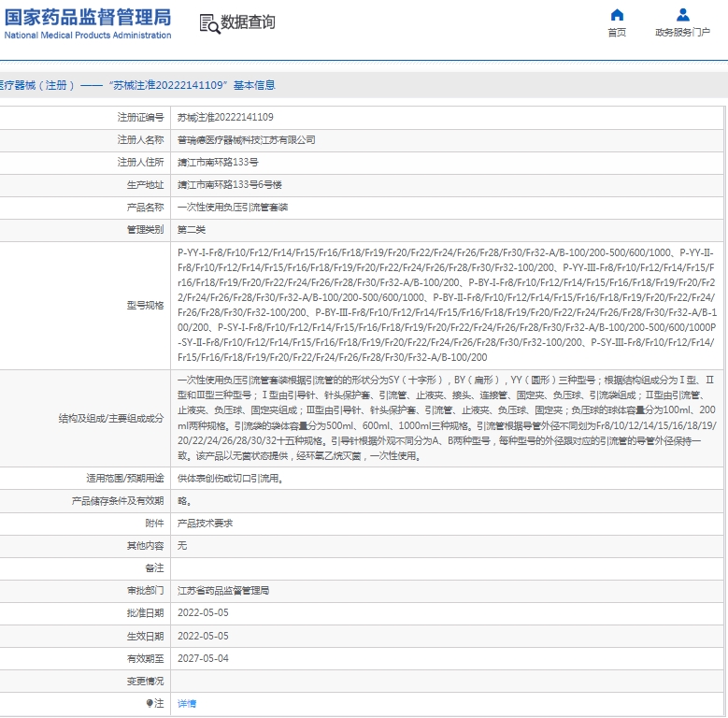Open the 政务服务门户 user icon

click(x=682, y=15)
